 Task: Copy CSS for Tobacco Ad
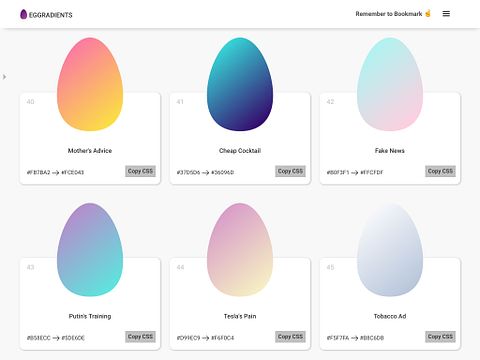coord(440,337)
